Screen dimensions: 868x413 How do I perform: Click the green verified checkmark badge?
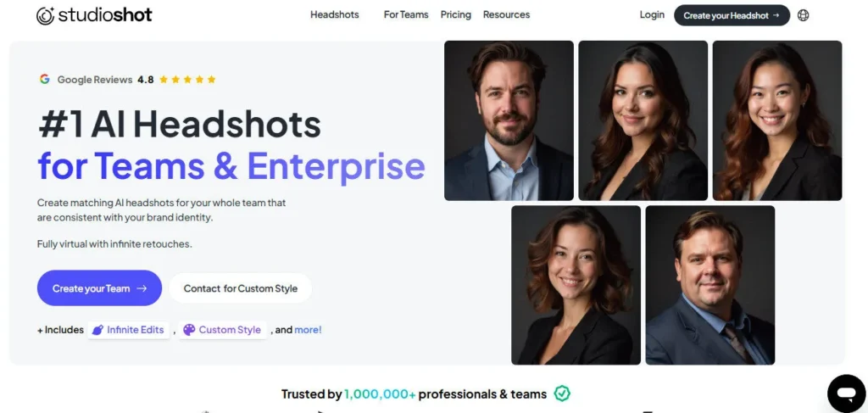click(562, 393)
